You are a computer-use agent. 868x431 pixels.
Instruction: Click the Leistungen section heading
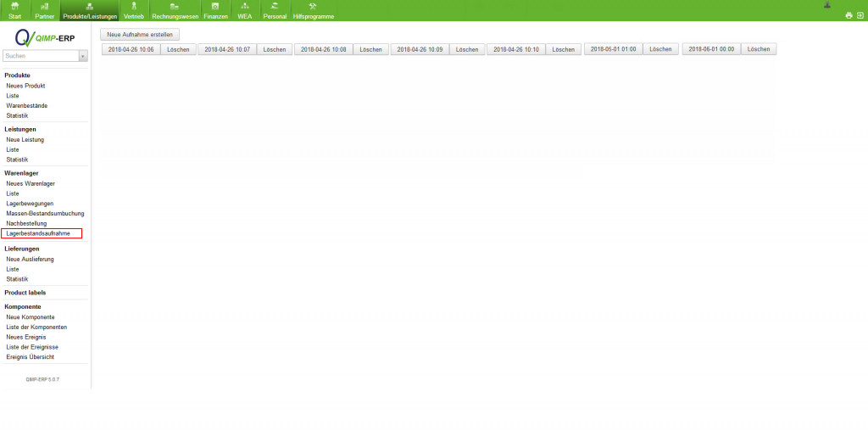(20, 129)
